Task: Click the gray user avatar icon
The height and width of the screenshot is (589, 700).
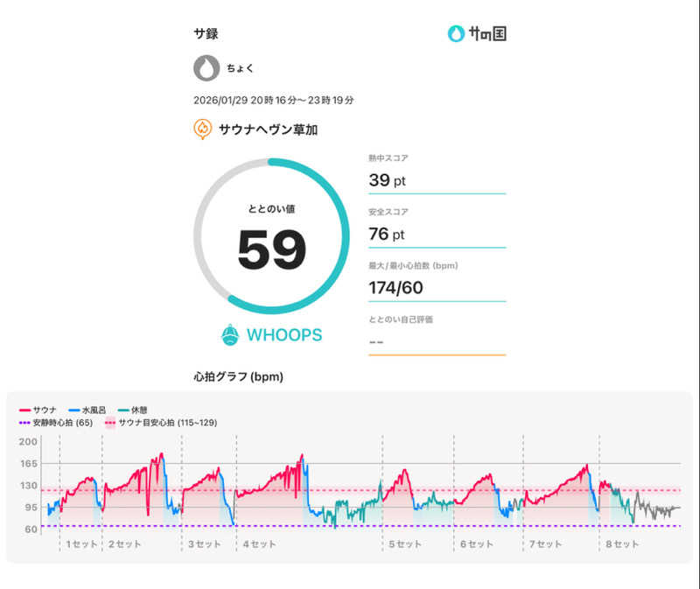Action: [x=206, y=68]
